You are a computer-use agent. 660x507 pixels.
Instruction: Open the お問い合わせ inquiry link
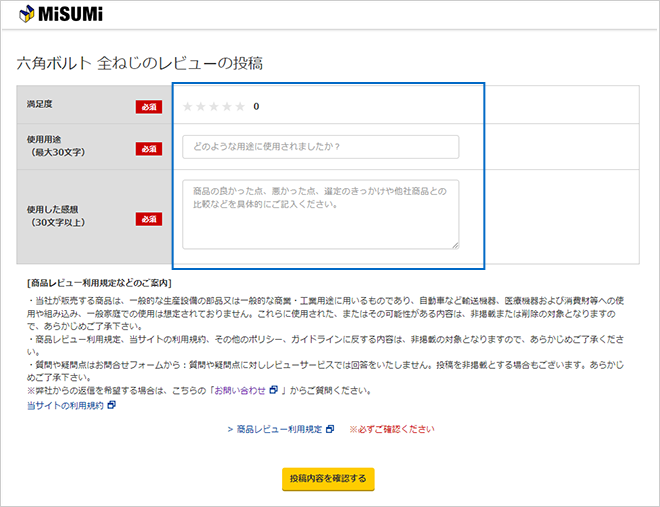coord(238,391)
